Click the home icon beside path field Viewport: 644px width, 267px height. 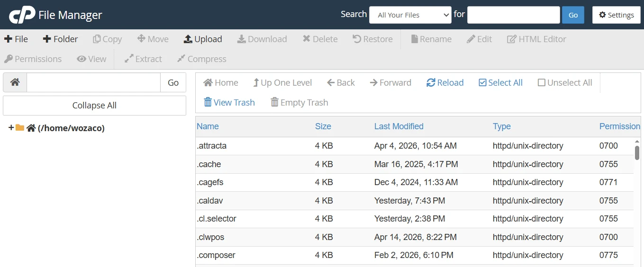[x=15, y=82]
